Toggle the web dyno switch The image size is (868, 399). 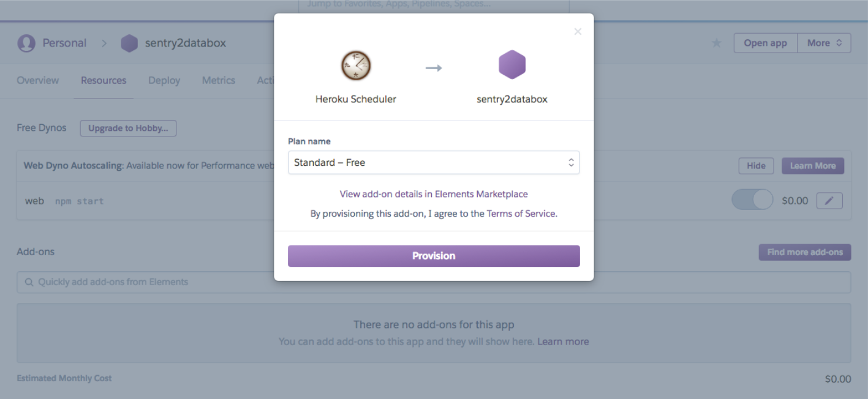752,200
